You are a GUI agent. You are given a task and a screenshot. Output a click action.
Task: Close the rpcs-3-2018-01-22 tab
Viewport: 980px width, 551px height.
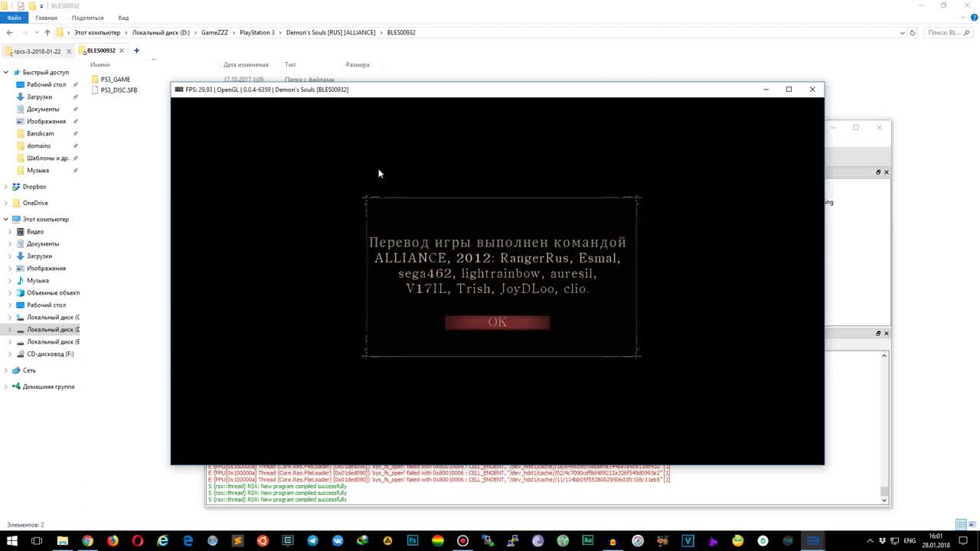click(x=69, y=51)
